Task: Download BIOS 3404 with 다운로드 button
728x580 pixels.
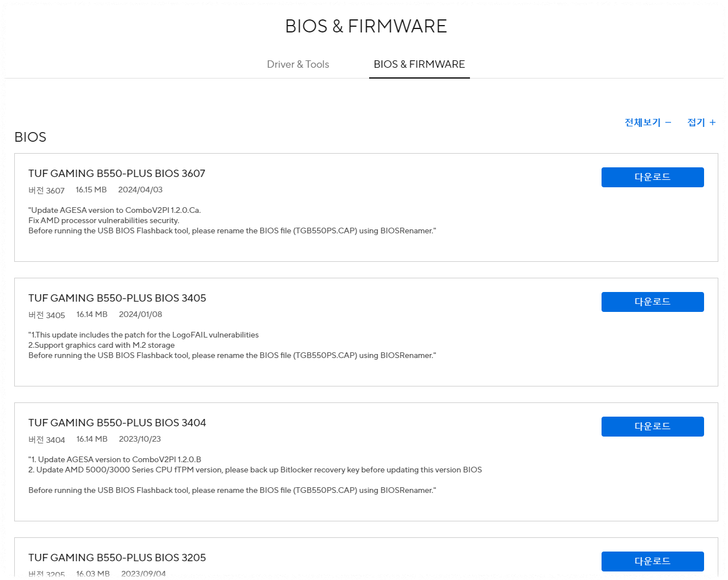Action: click(653, 426)
